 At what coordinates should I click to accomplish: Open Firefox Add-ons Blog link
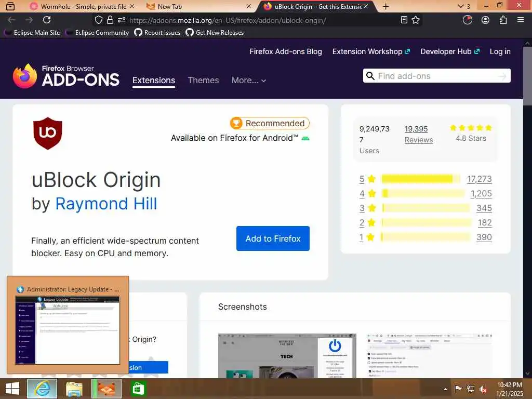pyautogui.click(x=286, y=51)
